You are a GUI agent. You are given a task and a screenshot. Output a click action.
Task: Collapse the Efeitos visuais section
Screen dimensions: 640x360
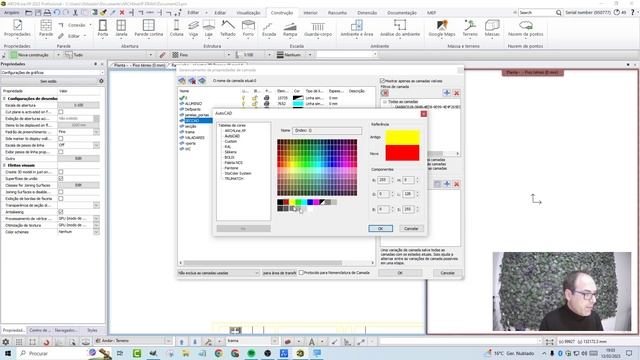coord(4,165)
